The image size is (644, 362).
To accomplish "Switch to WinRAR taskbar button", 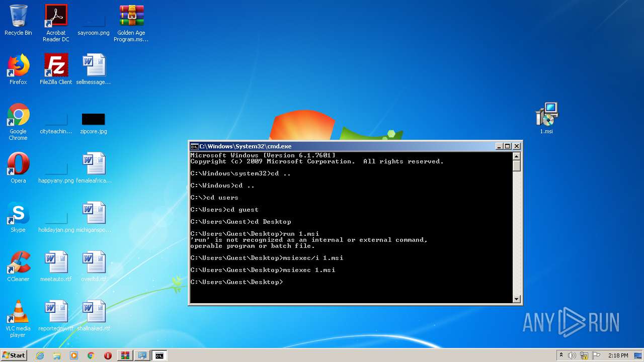I will 125,355.
